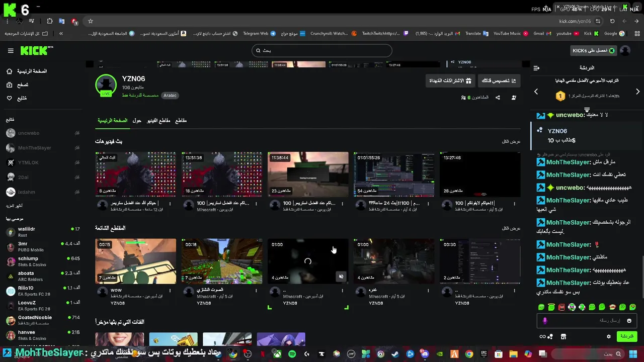
Task: Switch to the Home channel tab
Action: tap(112, 121)
